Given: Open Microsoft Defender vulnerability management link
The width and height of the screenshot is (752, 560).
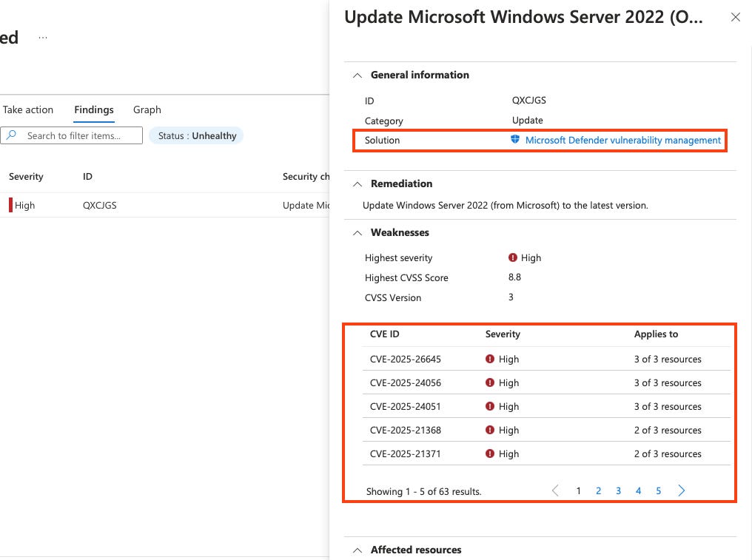Looking at the screenshot, I should pyautogui.click(x=623, y=140).
